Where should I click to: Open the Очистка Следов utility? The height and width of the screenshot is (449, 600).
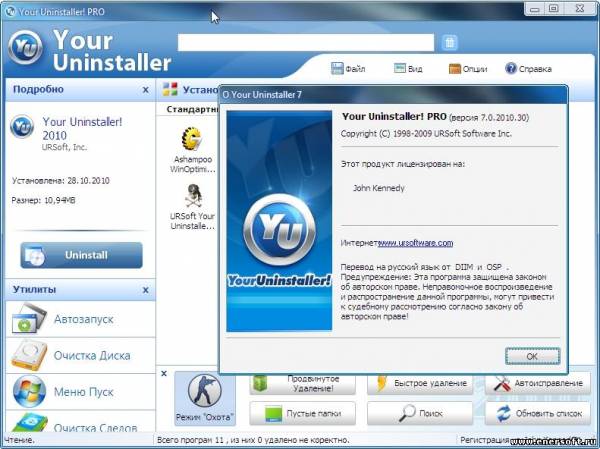tap(81, 422)
